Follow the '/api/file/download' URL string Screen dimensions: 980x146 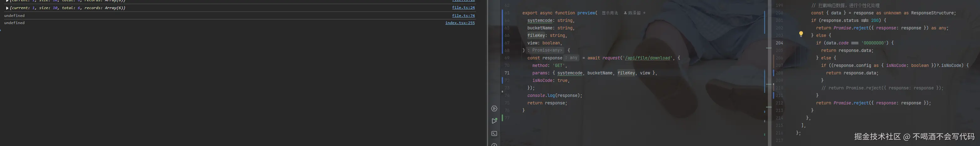tap(647, 58)
